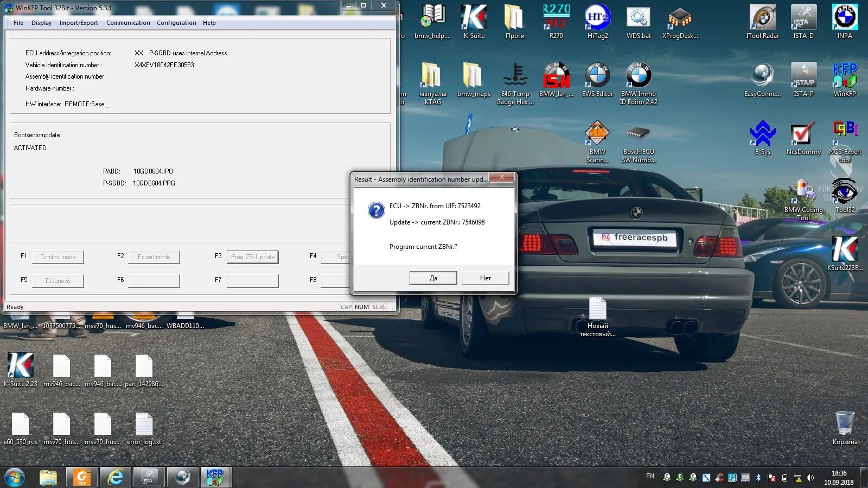The width and height of the screenshot is (868, 488).
Task: Click the Comfort mode F1 button
Action: pos(58,257)
